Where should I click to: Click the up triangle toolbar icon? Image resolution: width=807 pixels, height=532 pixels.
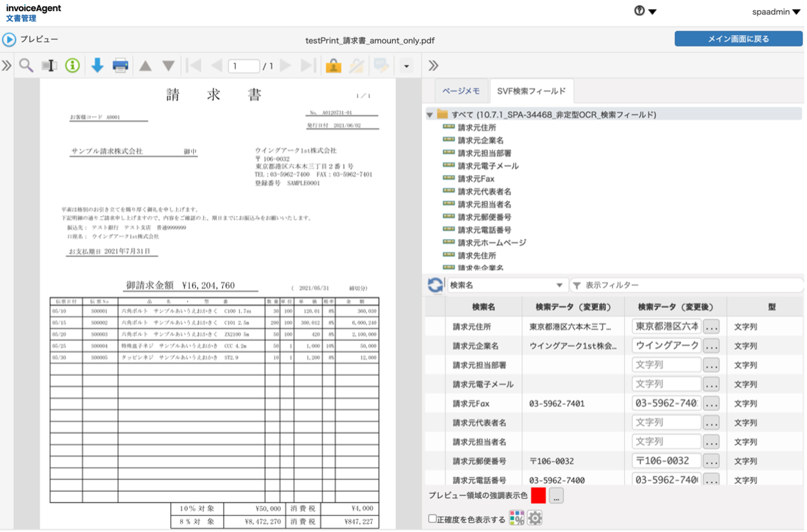pos(146,66)
